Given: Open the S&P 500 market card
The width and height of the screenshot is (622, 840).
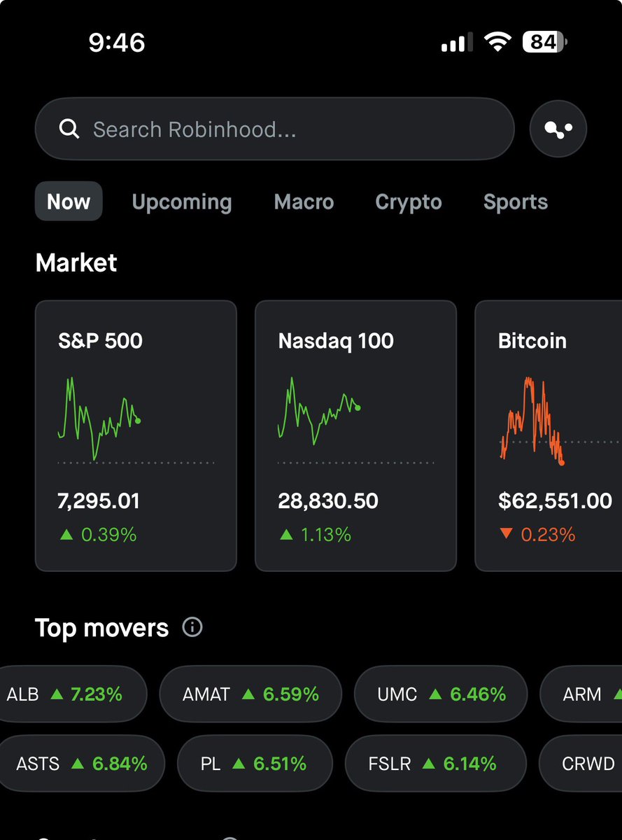Looking at the screenshot, I should pos(136,436).
